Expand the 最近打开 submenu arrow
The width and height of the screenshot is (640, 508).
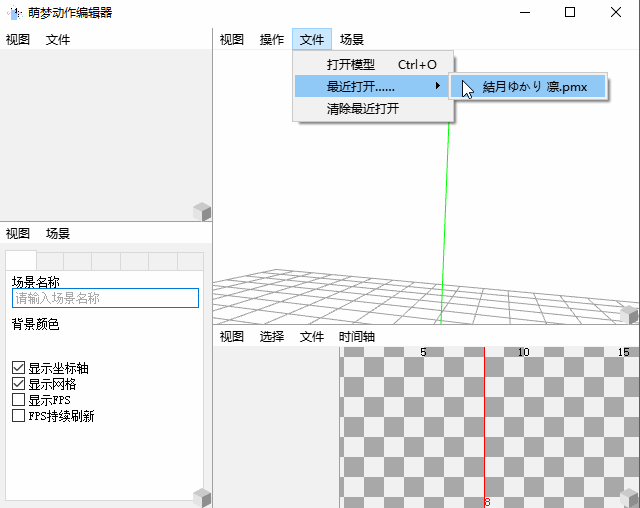click(438, 86)
